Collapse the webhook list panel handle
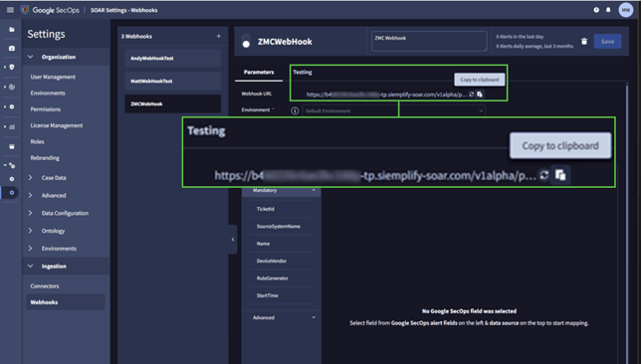Image resolution: width=641 pixels, height=364 pixels. pyautogui.click(x=233, y=240)
